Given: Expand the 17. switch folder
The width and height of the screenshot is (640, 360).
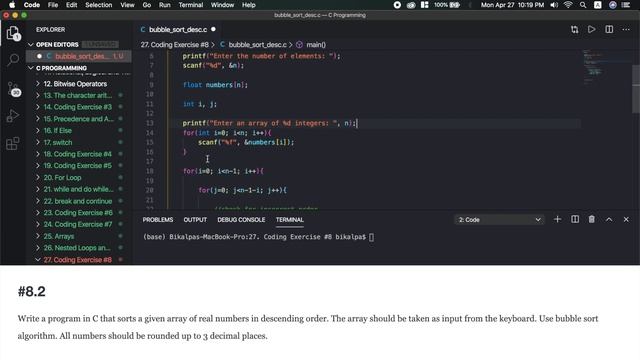Looking at the screenshot, I should [x=58, y=142].
